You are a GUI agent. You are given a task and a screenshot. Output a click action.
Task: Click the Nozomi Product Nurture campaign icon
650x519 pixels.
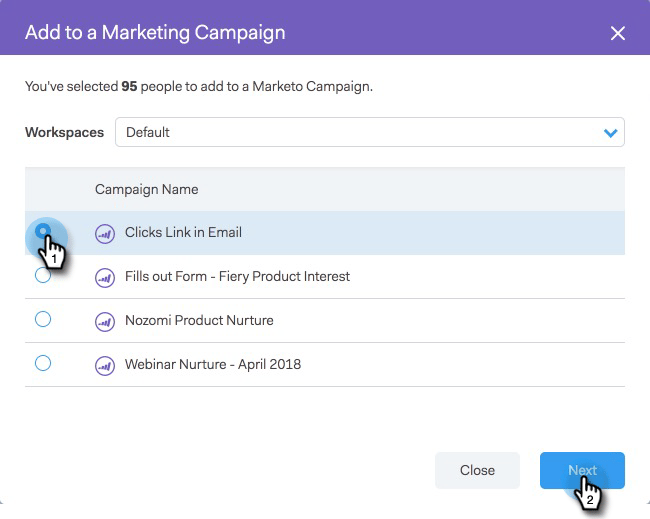105,321
